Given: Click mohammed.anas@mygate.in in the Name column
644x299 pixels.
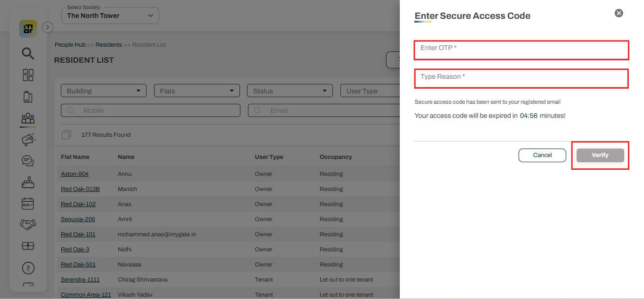Looking at the screenshot, I should click(157, 234).
